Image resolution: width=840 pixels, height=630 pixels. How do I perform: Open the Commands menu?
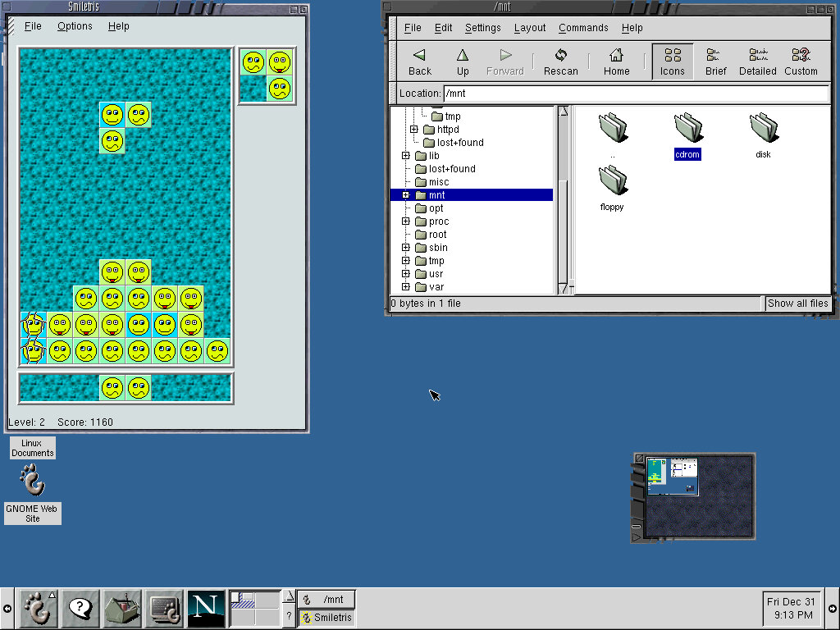(583, 28)
